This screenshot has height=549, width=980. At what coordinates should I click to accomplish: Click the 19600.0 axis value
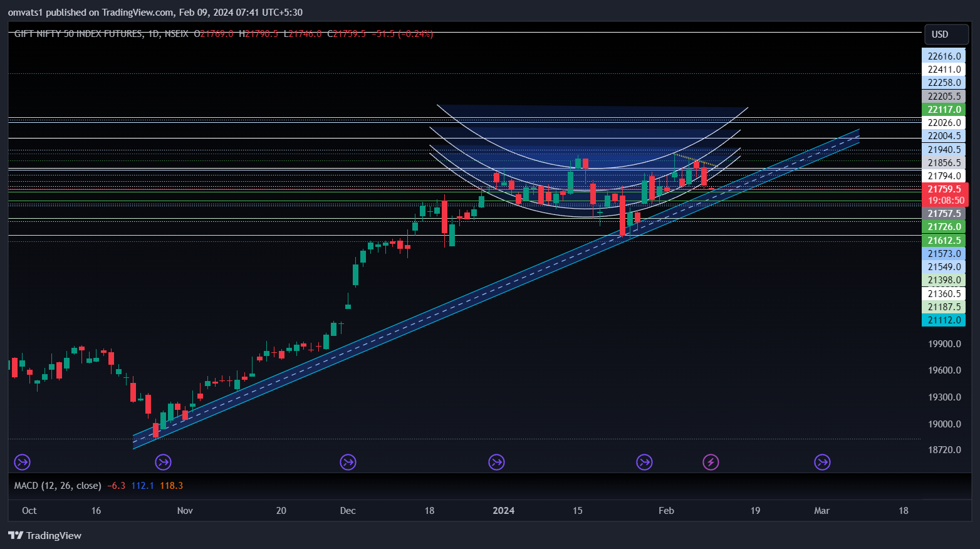pos(944,370)
